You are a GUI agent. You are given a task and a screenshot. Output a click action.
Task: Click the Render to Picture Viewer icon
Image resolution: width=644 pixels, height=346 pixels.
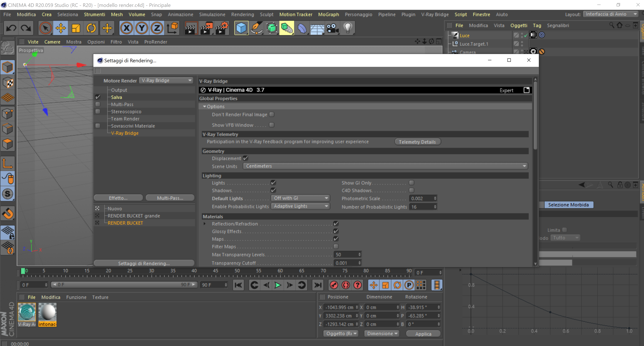206,28
